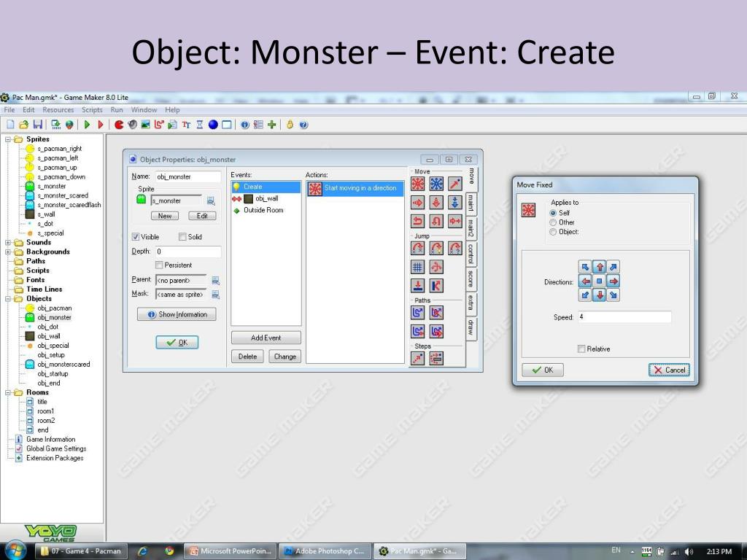The width and height of the screenshot is (747, 560).
Task: Select the Align to Grid action icon
Action: (418, 267)
